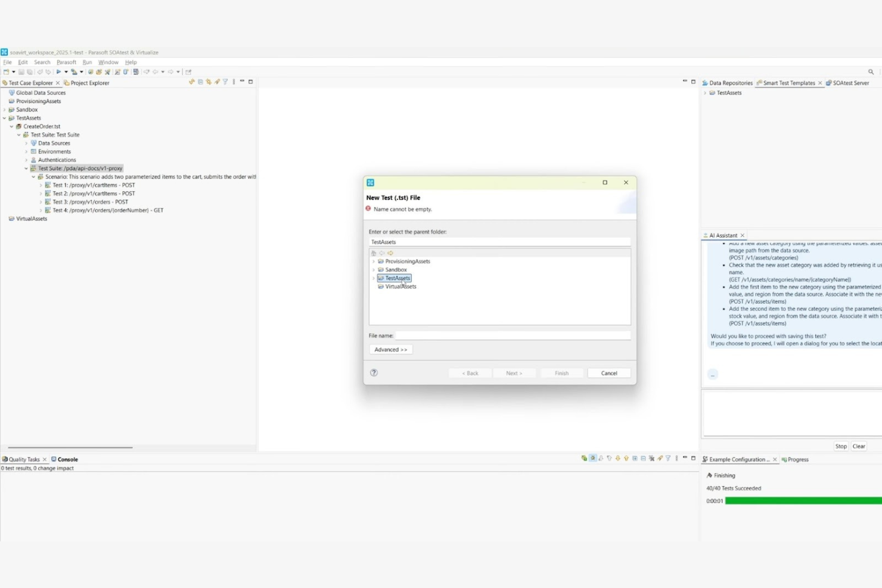Expand the ProvisioningAssets folder in the dialog
Image resolution: width=882 pixels, height=588 pixels.
click(374, 261)
